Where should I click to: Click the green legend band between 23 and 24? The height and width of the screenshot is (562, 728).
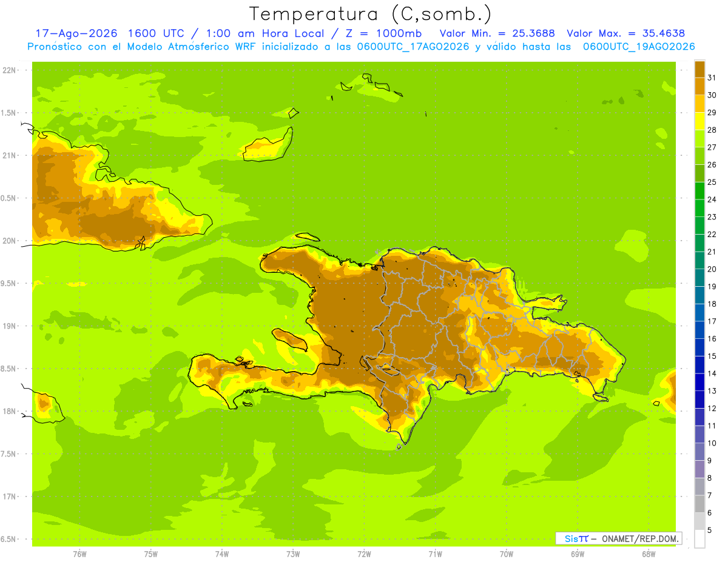699,208
